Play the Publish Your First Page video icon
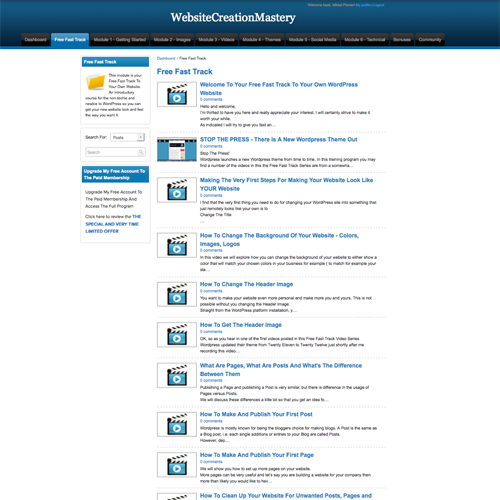The image size is (500, 500). [177, 465]
